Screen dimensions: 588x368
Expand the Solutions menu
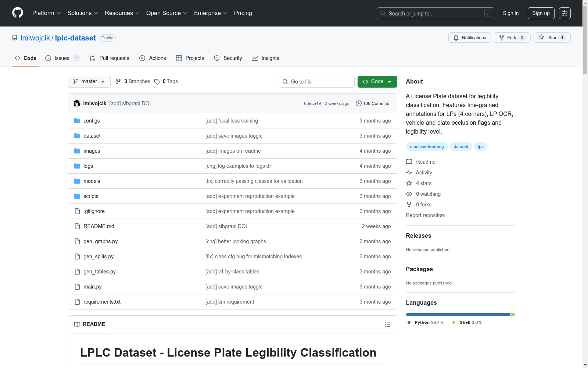[83, 13]
